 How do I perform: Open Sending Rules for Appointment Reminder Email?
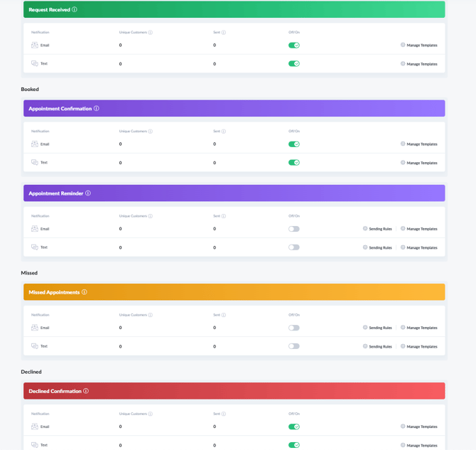click(377, 229)
